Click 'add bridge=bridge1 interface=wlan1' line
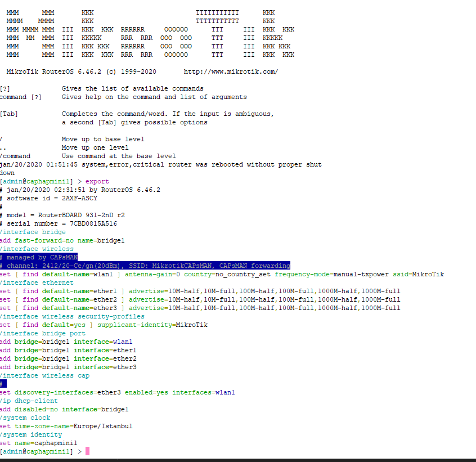The width and height of the screenshot is (476, 462). coord(66,342)
